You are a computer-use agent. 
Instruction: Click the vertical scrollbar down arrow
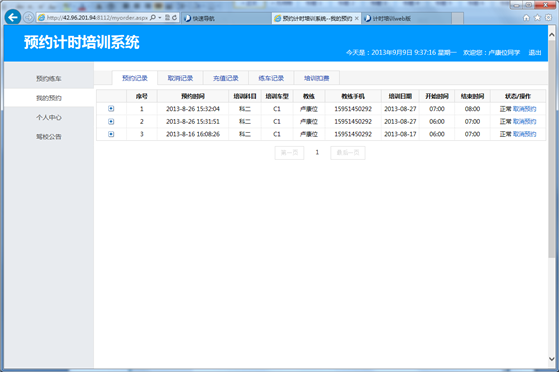(x=552, y=359)
